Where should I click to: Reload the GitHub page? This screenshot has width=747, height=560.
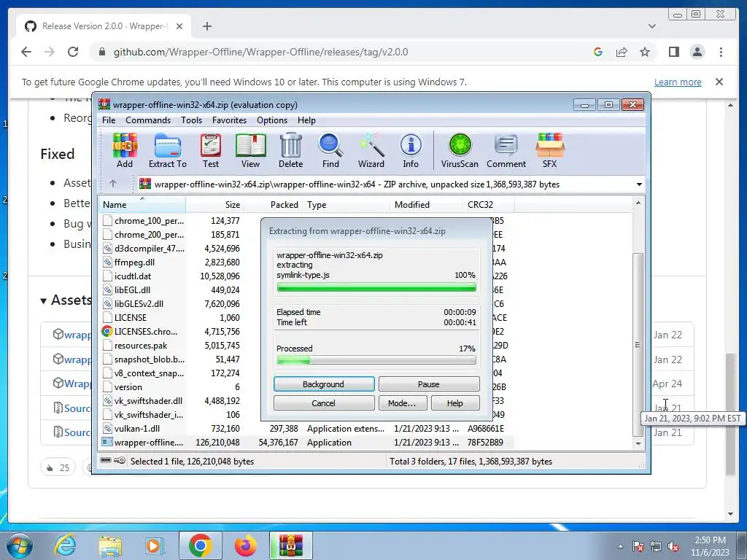click(73, 52)
